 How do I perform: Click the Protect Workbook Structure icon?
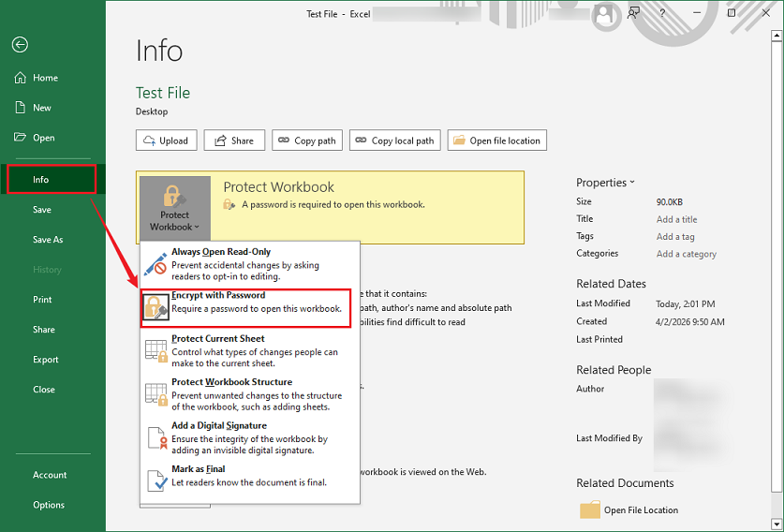pos(156,394)
